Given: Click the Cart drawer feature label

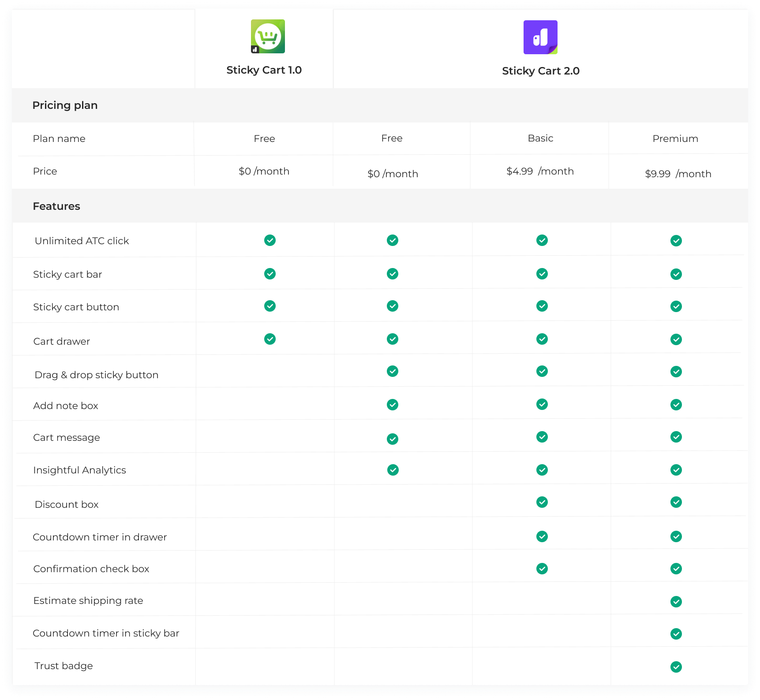Looking at the screenshot, I should point(61,342).
